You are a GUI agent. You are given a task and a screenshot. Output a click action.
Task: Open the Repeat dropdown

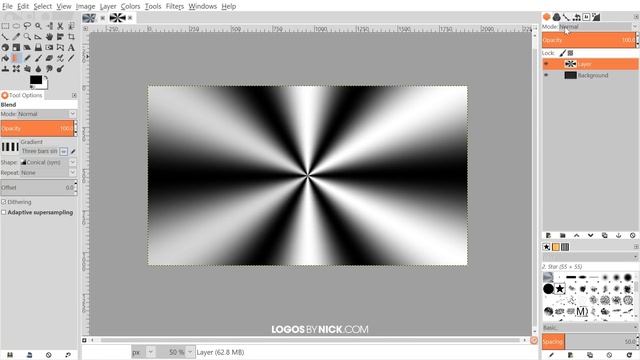48,173
